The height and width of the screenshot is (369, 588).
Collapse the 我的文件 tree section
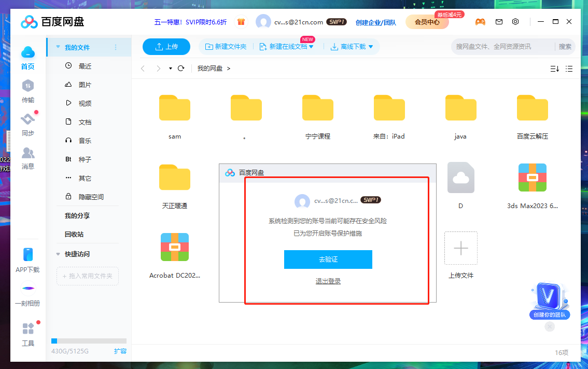pyautogui.click(x=58, y=47)
